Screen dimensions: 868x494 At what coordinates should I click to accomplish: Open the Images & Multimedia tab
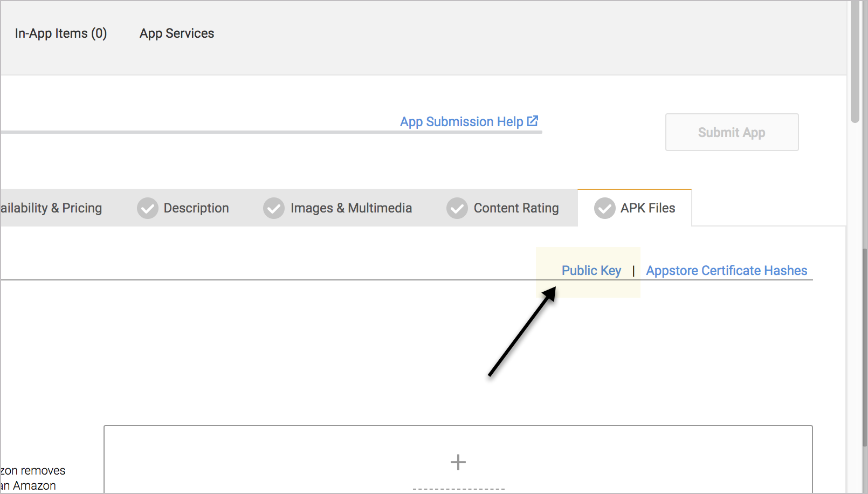[x=351, y=208]
